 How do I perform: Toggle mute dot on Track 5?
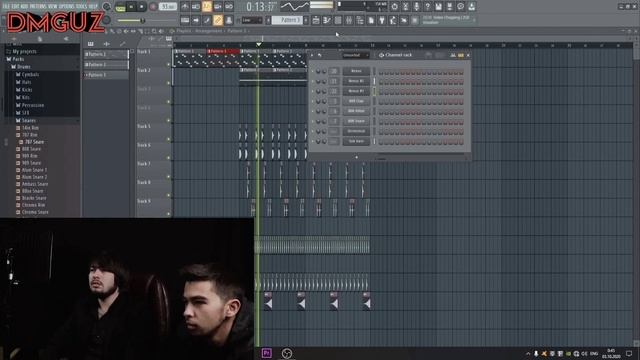tap(169, 139)
